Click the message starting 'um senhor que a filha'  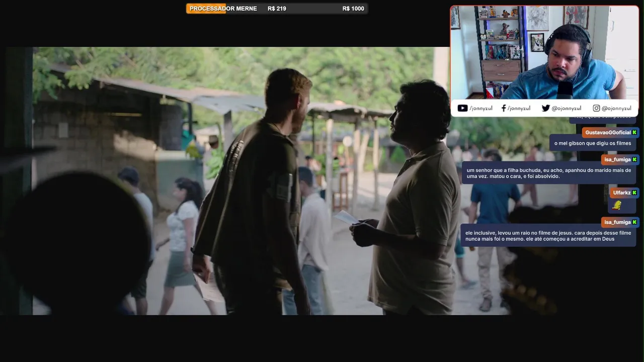549,173
